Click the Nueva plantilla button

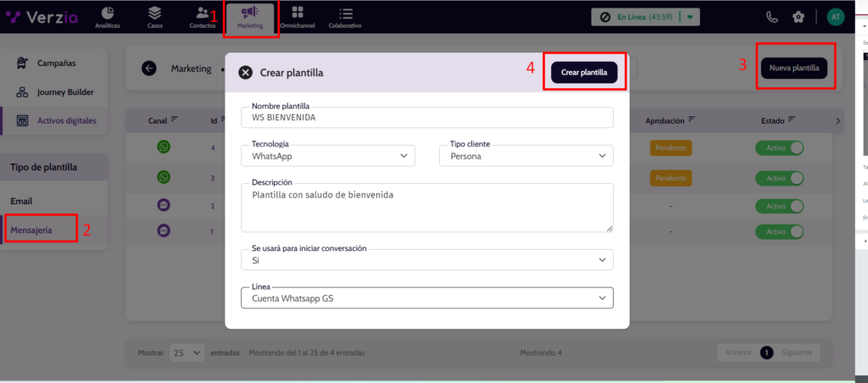click(x=793, y=69)
